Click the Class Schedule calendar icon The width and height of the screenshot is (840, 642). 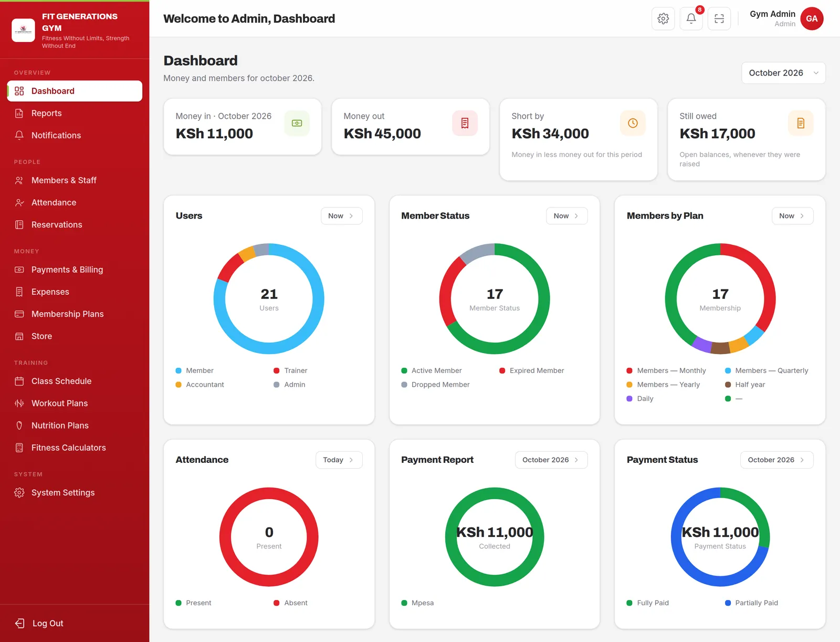19,381
